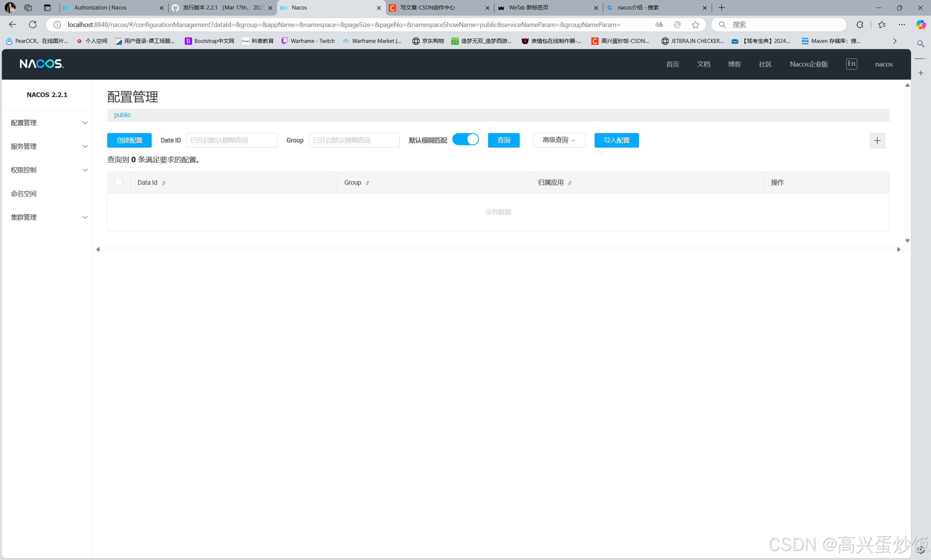
Task: Click the 导入配置 button
Action: (x=616, y=140)
